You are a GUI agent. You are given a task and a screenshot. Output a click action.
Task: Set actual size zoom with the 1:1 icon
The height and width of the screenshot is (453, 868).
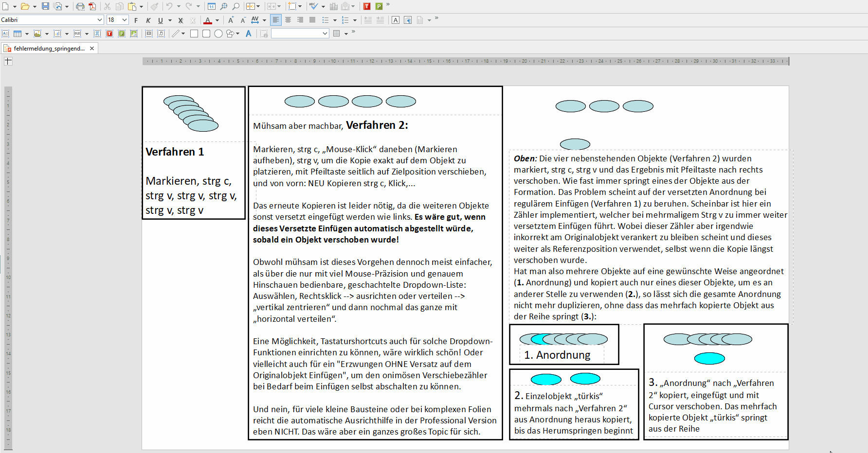click(x=212, y=6)
